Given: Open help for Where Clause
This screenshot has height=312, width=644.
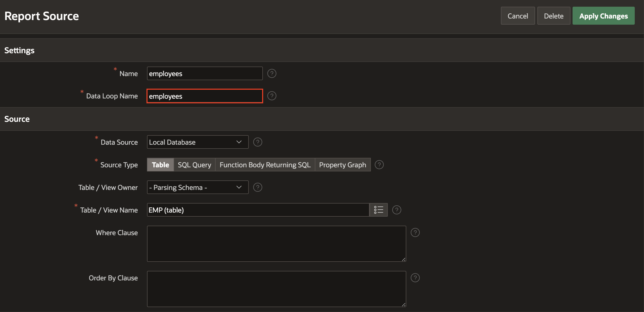Looking at the screenshot, I should click(415, 233).
